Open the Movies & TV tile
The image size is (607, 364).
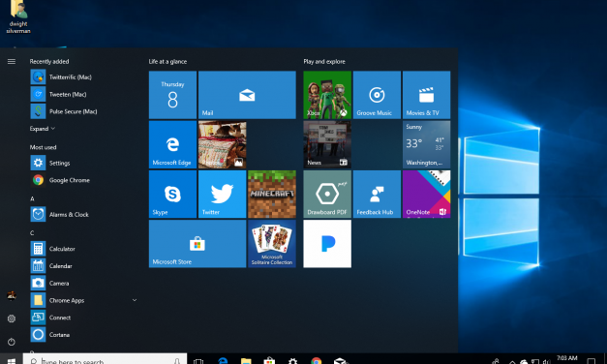pos(426,95)
